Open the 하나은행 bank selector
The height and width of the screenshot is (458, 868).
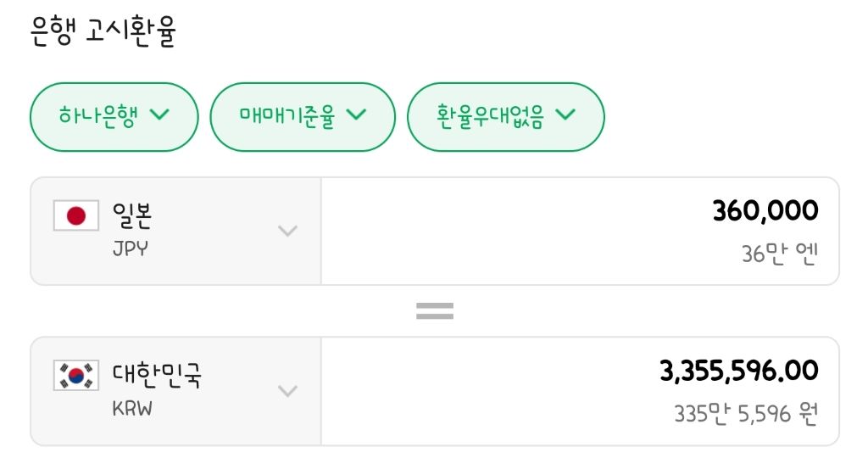tap(114, 116)
